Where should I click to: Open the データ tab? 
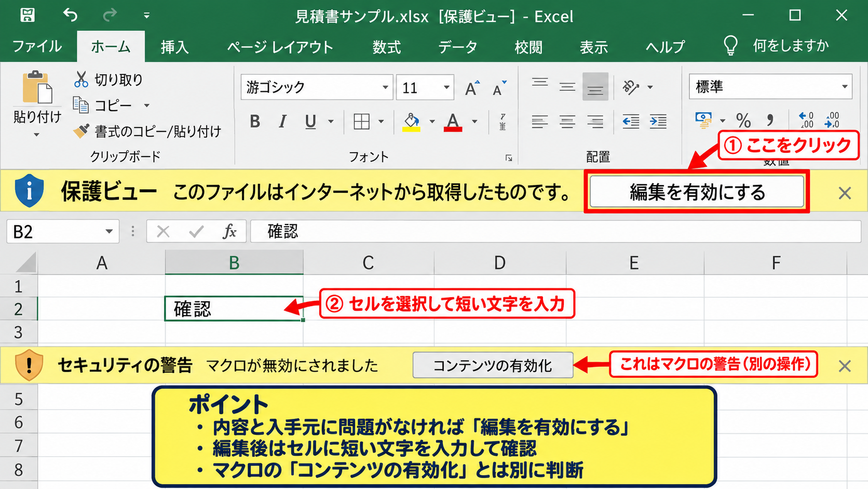(457, 47)
